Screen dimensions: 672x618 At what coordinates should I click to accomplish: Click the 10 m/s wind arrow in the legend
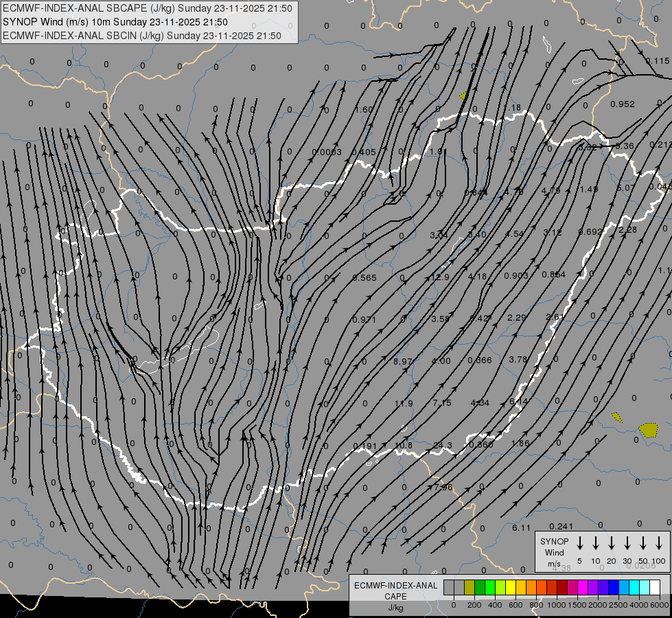click(x=595, y=543)
